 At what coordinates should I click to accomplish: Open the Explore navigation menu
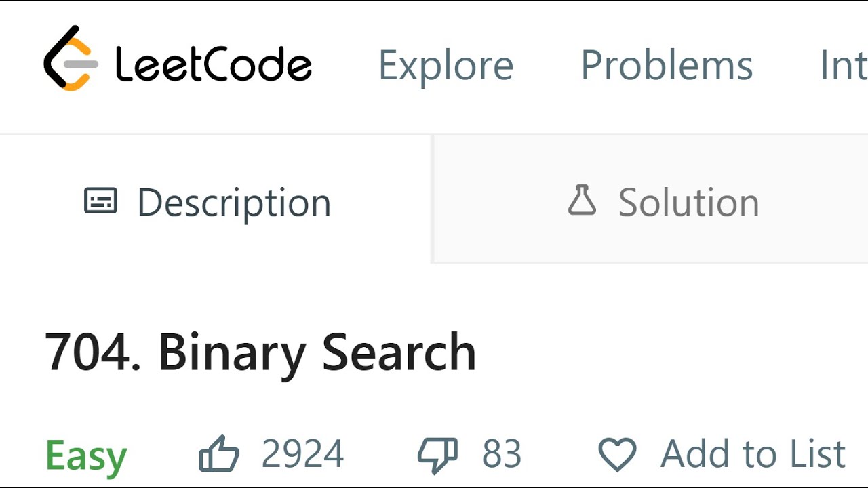[446, 65]
